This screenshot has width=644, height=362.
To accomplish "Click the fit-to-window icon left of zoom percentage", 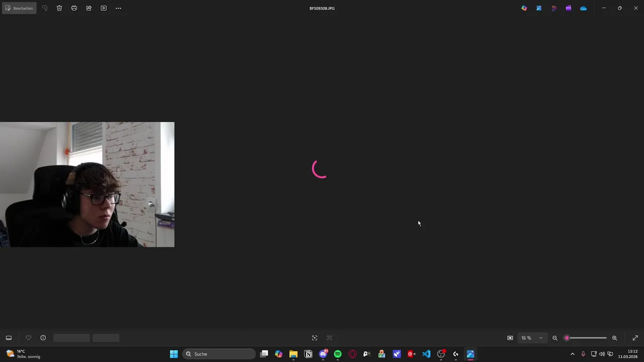I will [510, 338].
